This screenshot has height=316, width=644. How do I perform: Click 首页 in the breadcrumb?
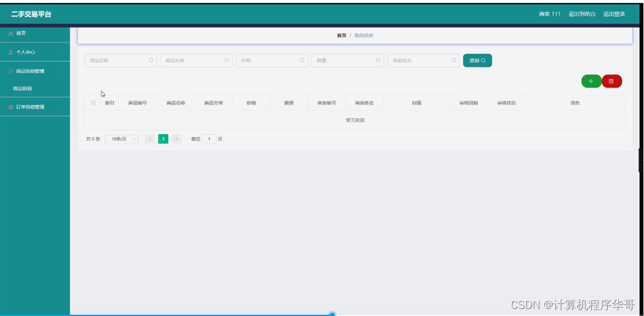pyautogui.click(x=341, y=36)
